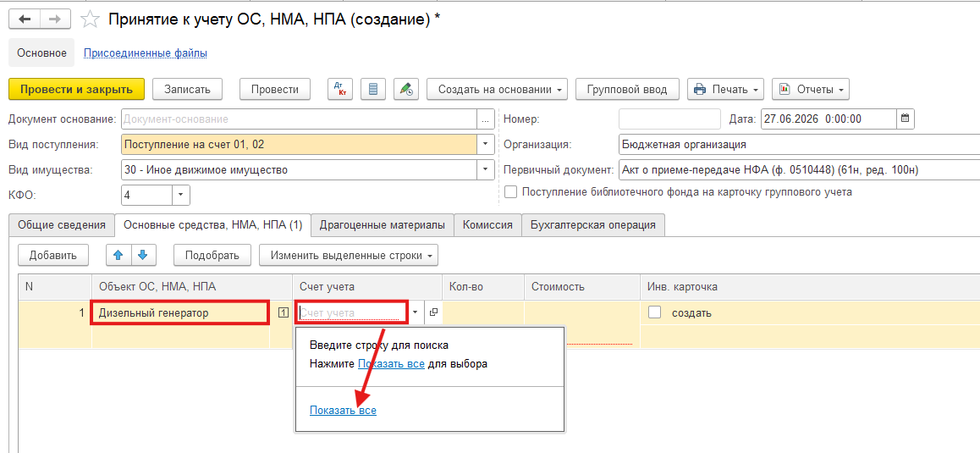
Task: Click the КФО value field
Action: click(146, 196)
